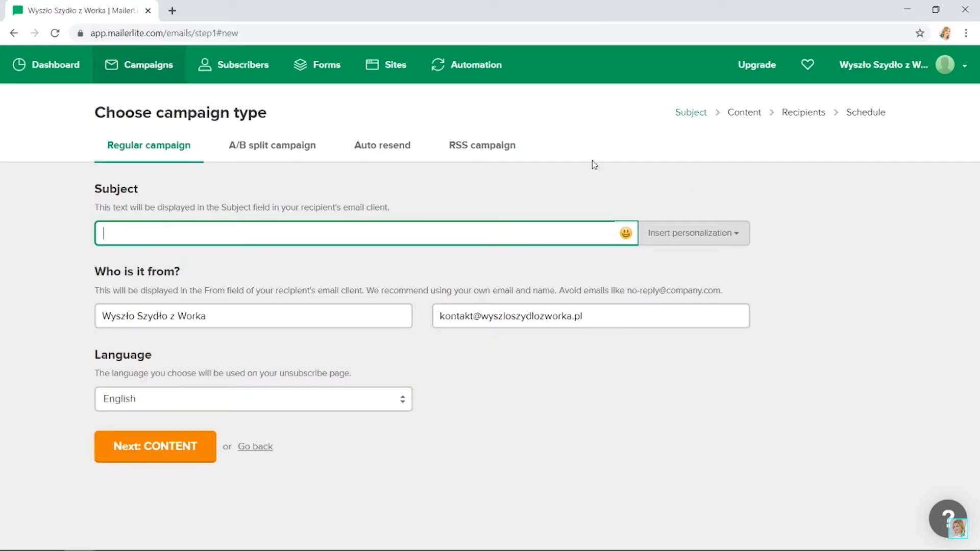Click the Upgrade button
The width and height of the screenshot is (980, 551).
(x=756, y=65)
